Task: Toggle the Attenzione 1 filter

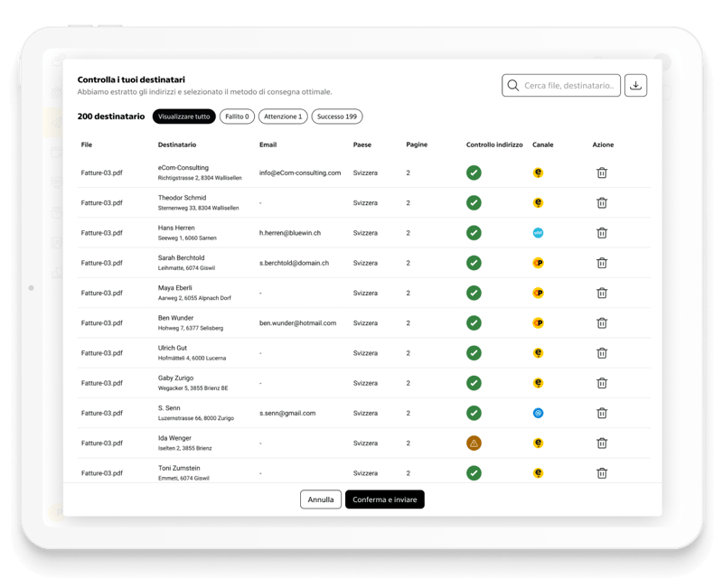Action: click(285, 117)
